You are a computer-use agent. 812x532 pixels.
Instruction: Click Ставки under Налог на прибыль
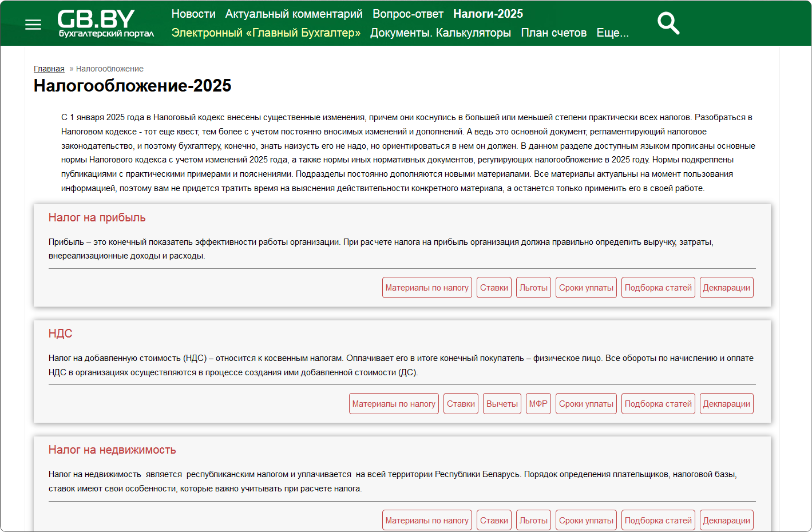click(x=493, y=288)
